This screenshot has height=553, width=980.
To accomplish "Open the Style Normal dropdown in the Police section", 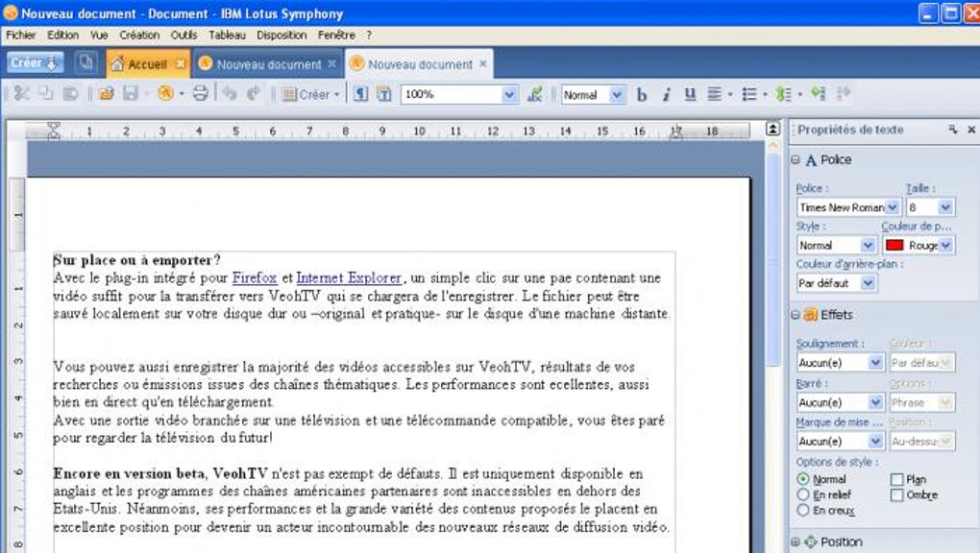I will point(868,246).
